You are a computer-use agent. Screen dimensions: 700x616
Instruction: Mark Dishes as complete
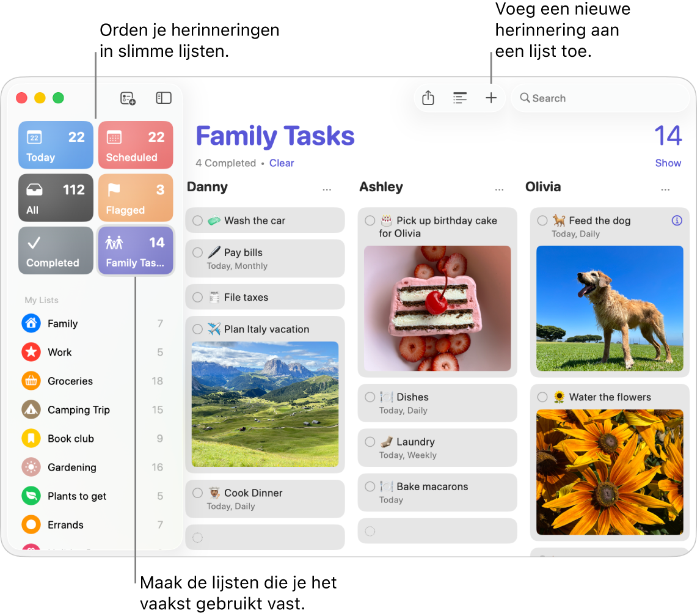click(371, 398)
